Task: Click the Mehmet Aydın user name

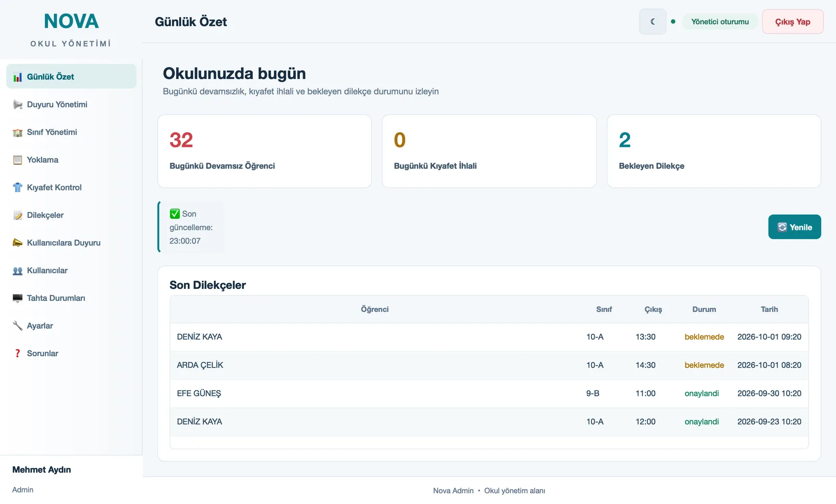Action: point(42,470)
